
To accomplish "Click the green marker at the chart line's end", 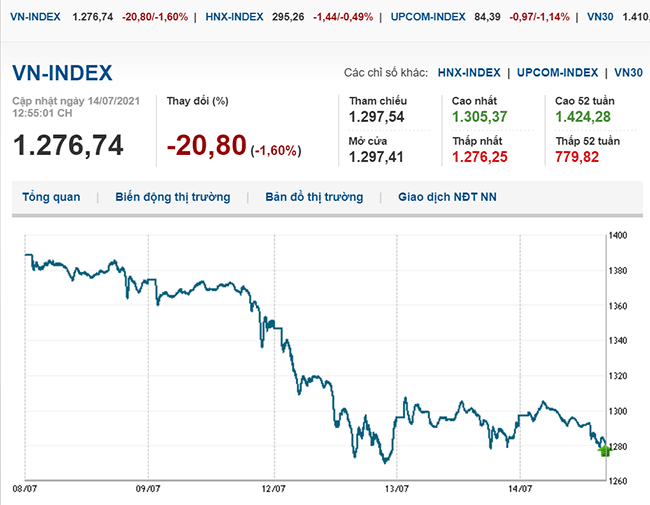I will (x=604, y=451).
